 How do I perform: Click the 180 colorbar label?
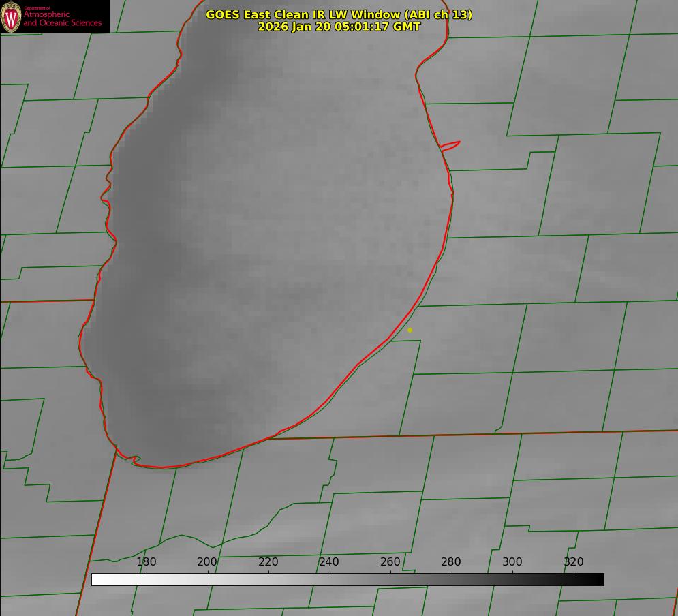pos(147,561)
